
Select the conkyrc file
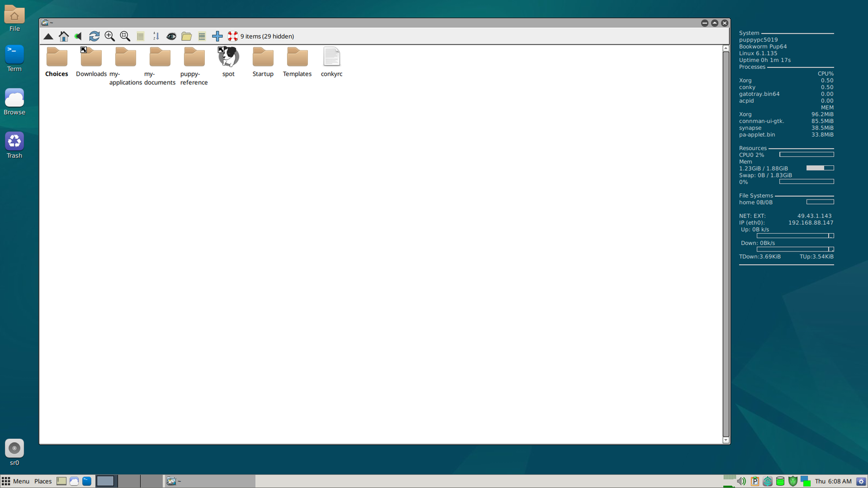tap(332, 62)
